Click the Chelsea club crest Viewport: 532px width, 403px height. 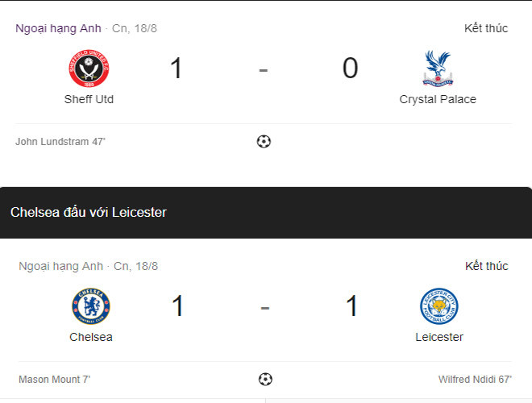(91, 306)
